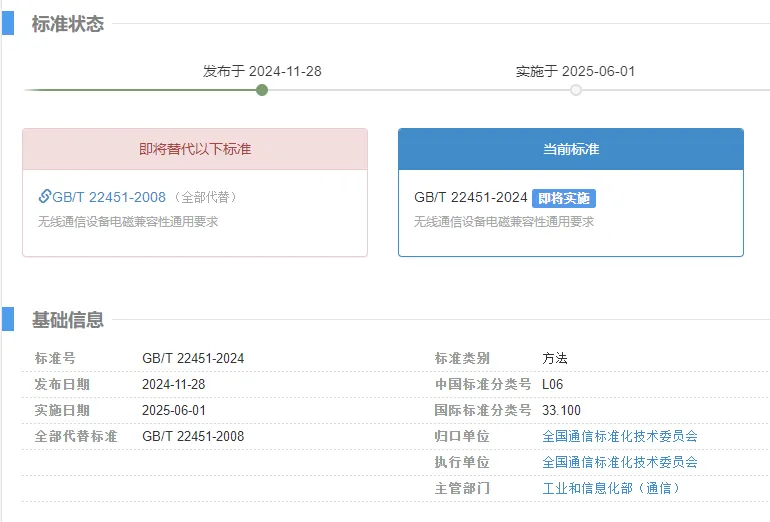The image size is (770, 522).
Task: Open the GB/T 22451-2008 replaced standard link
Action: 109,197
